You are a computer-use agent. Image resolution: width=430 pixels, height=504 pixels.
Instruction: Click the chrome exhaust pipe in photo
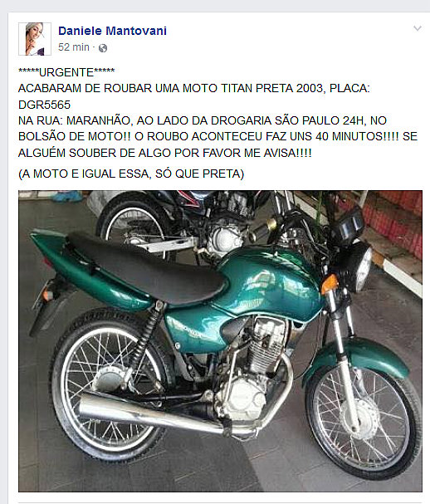click(x=151, y=414)
